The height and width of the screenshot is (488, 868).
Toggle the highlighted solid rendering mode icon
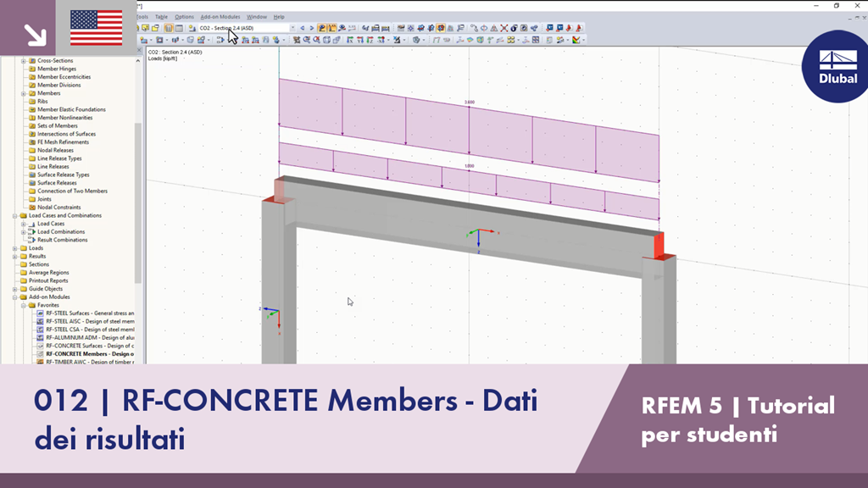(x=441, y=28)
